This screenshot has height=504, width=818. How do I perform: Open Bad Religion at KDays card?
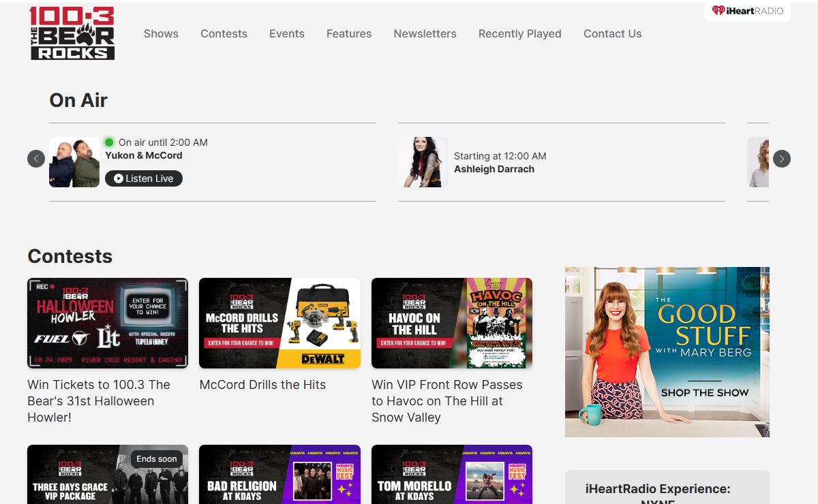(279, 474)
